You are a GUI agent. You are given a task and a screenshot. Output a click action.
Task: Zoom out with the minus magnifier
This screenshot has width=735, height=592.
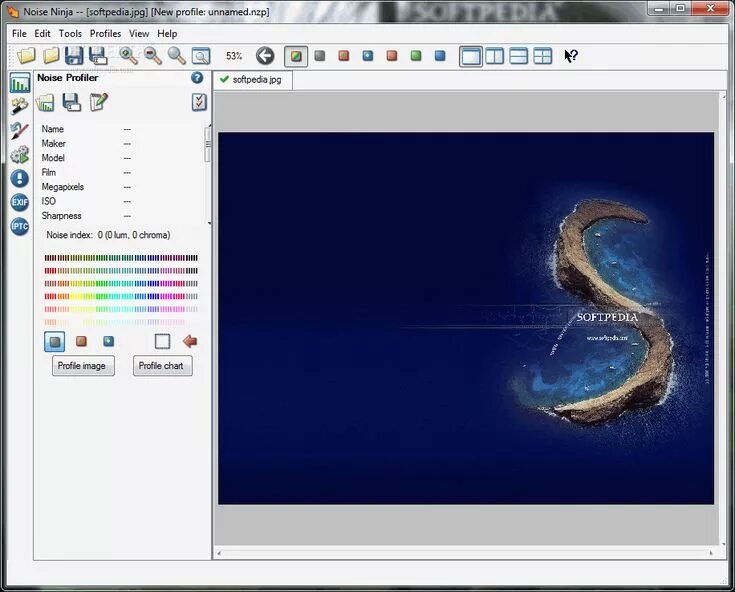tap(152, 56)
